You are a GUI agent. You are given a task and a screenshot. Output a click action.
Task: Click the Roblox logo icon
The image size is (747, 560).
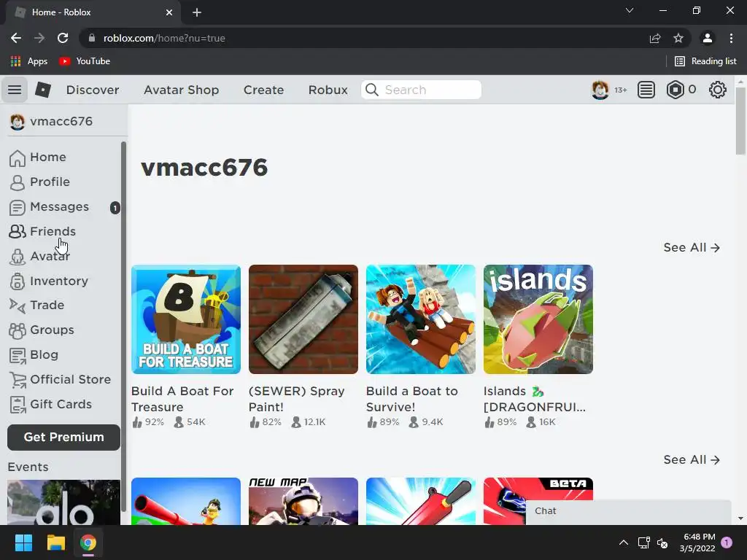click(x=43, y=90)
